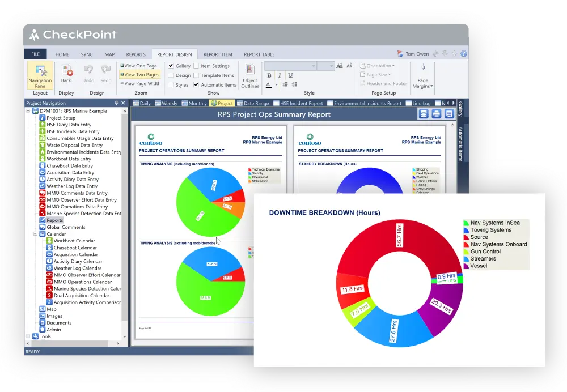Screen dimensions: 567x392
Task: Click the database icon in report header
Action: (x=424, y=114)
